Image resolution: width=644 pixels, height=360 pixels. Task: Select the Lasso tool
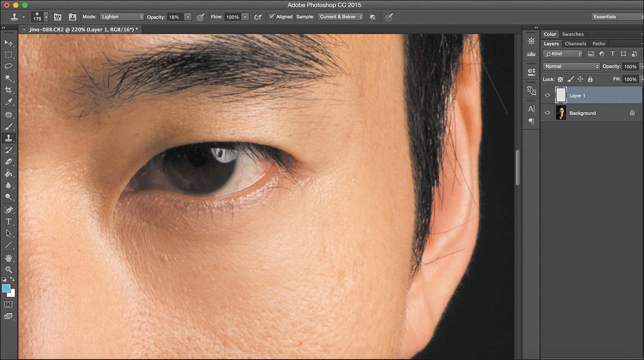tap(8, 67)
